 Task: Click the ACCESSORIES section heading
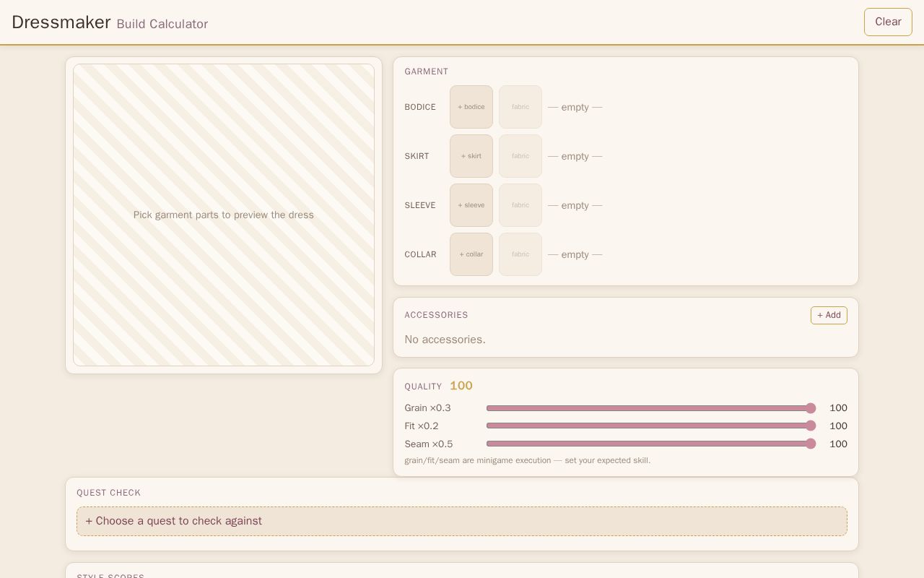[436, 315]
